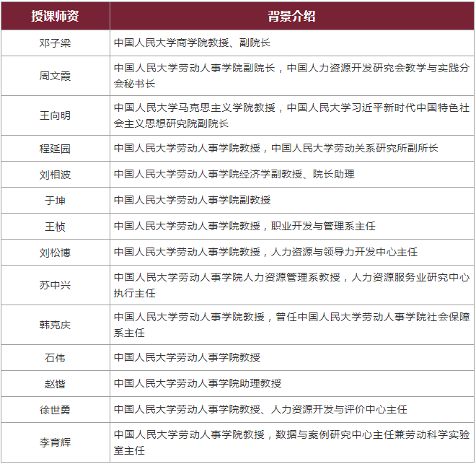Viewport: 476px width, 464px height.
Task: Click 于坤's 劳动人事学院副教授 description
Action: [x=192, y=201]
